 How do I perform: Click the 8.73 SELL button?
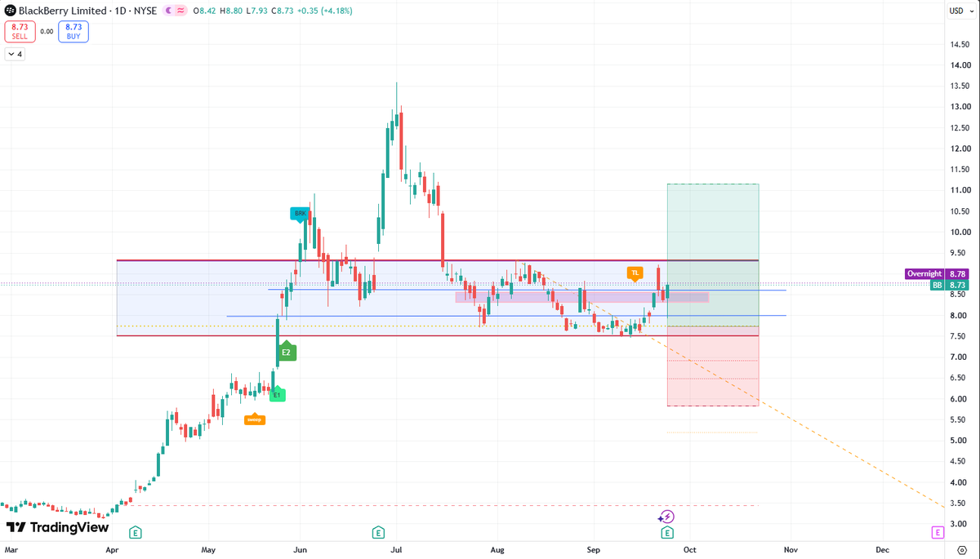[x=18, y=31]
